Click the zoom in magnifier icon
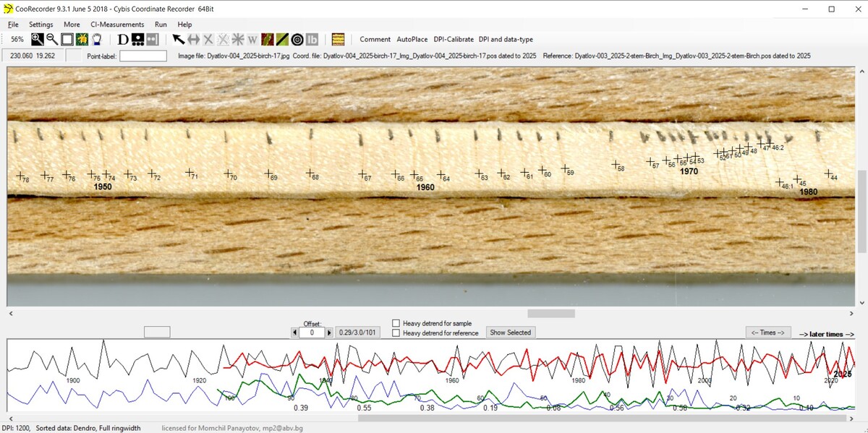Screen dimensions: 868x433 click(37, 39)
